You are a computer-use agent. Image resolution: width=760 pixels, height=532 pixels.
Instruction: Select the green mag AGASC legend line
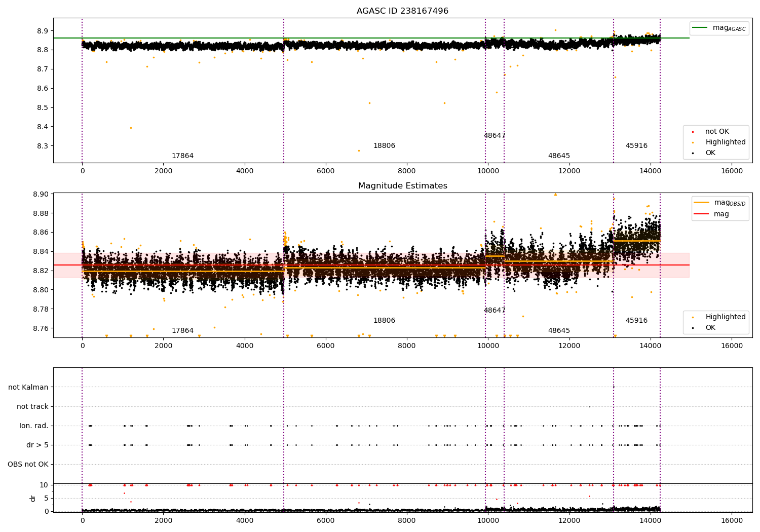pos(700,27)
